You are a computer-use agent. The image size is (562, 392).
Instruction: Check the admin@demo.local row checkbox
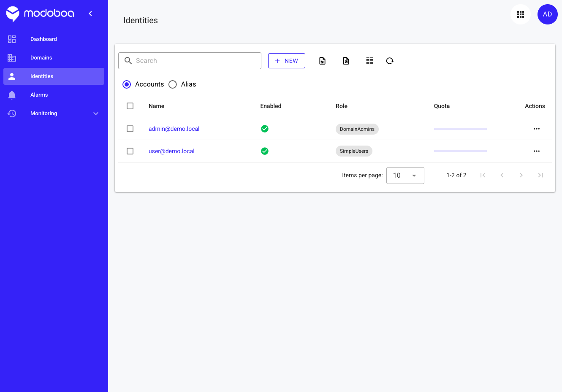130,129
